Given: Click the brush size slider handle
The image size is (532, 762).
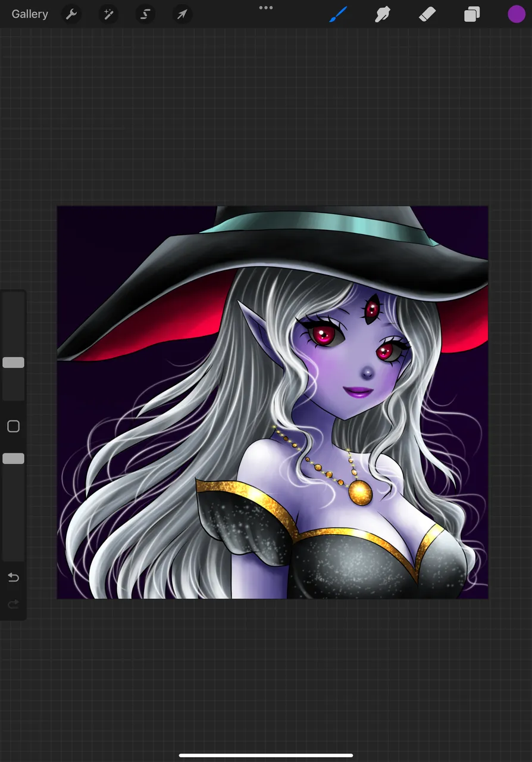Looking at the screenshot, I should point(13,363).
